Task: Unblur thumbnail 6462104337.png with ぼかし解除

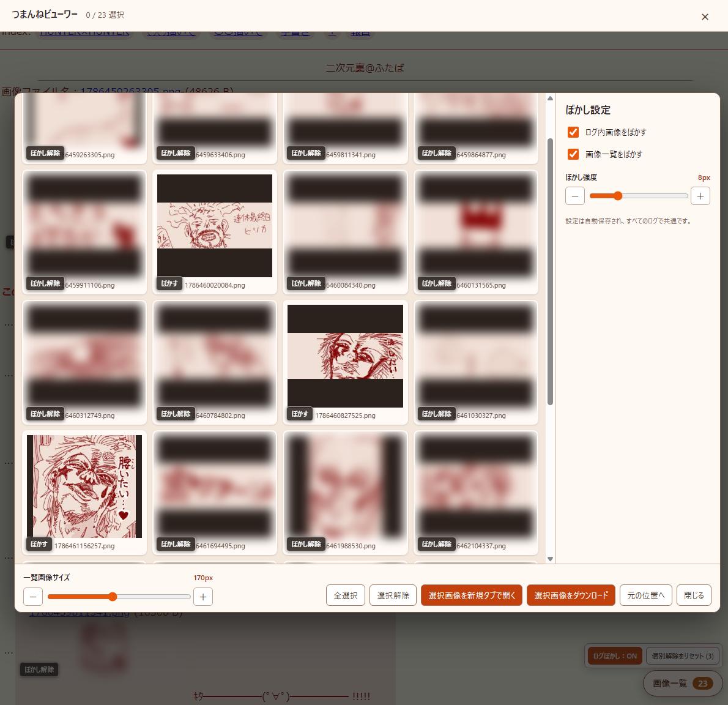Action: (x=436, y=544)
